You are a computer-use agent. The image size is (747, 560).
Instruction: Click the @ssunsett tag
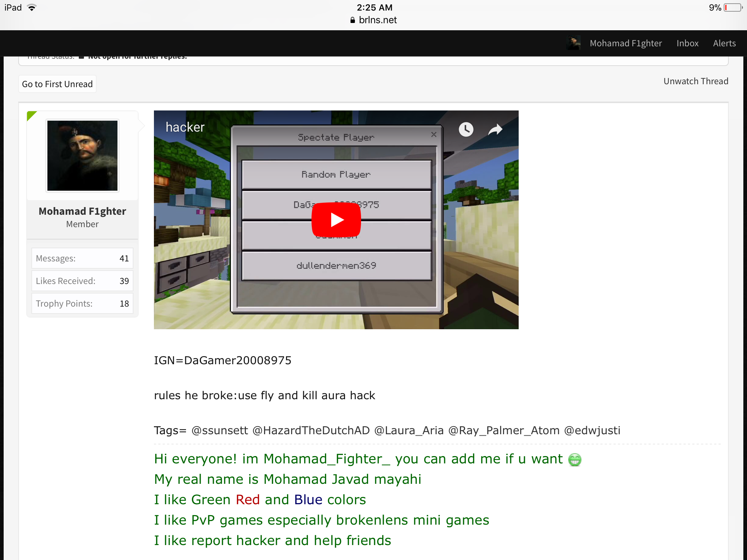[220, 431]
